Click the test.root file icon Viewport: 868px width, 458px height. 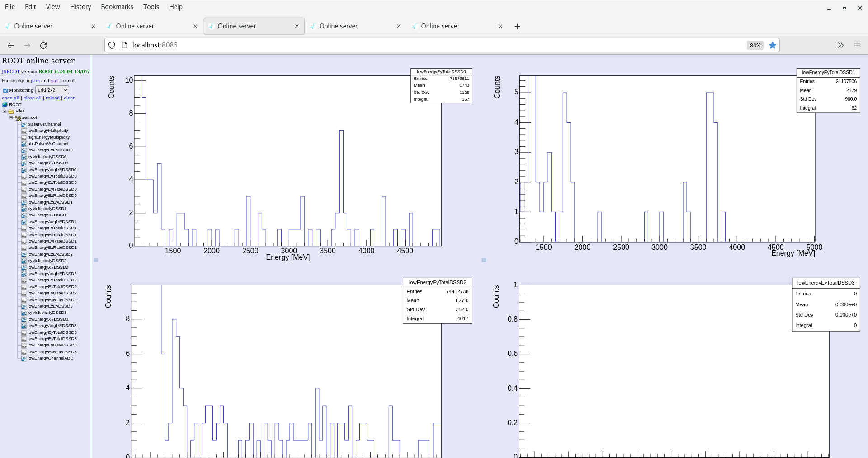pos(18,117)
